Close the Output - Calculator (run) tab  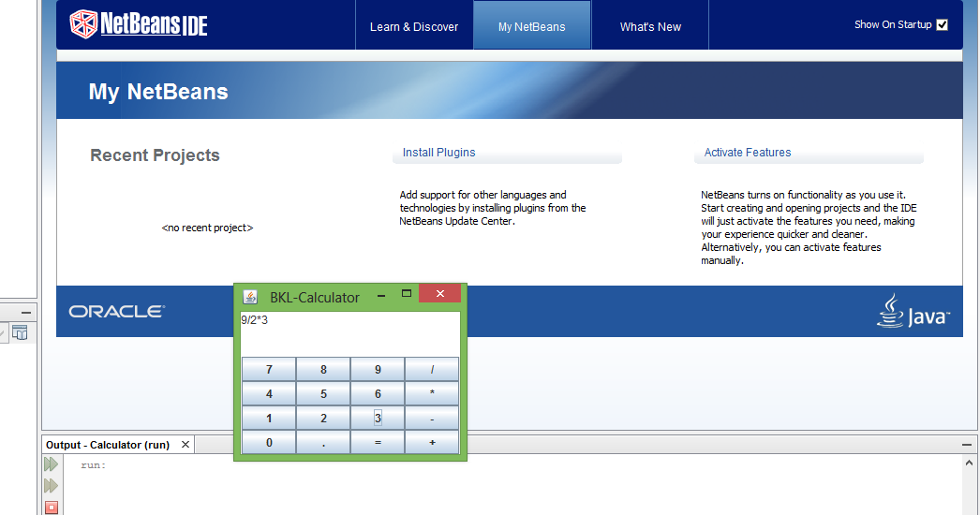[185, 445]
